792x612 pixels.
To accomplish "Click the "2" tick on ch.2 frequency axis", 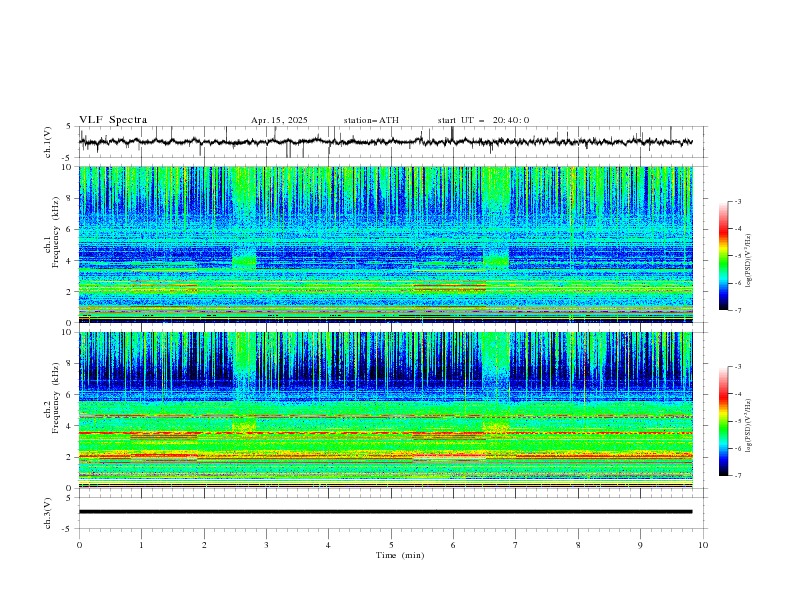I will click(x=70, y=457).
